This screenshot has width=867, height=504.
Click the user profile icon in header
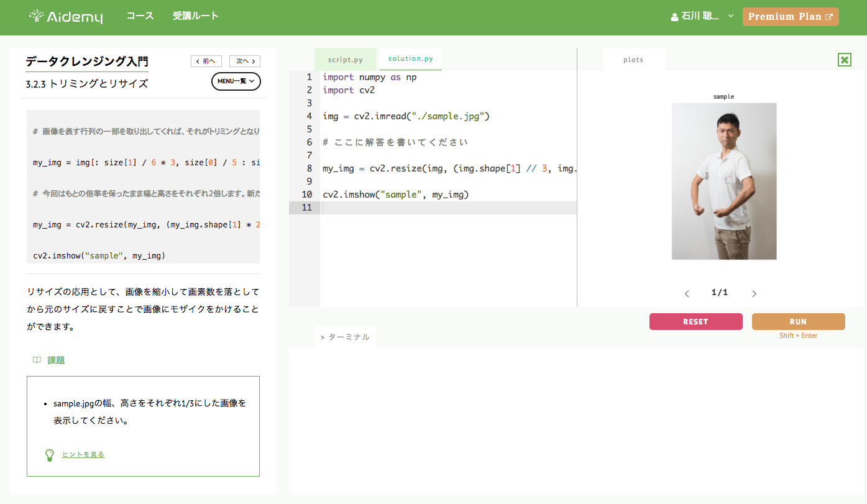674,17
